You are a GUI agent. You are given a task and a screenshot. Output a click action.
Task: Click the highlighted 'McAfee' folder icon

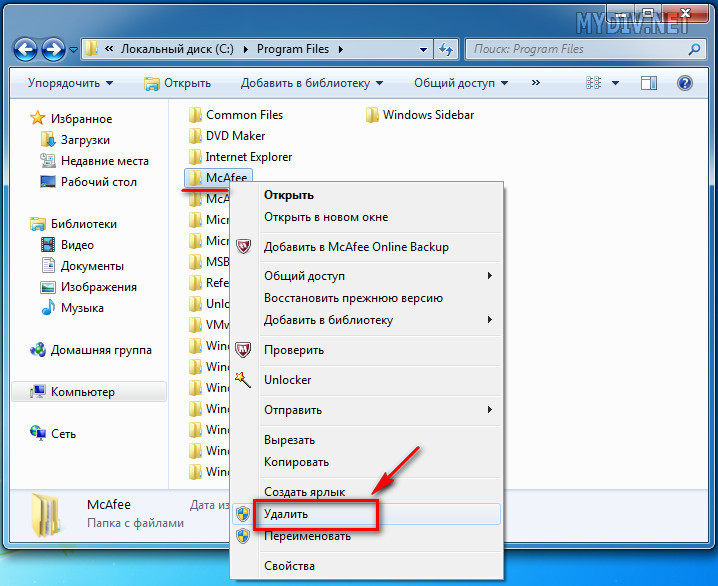tap(195, 177)
